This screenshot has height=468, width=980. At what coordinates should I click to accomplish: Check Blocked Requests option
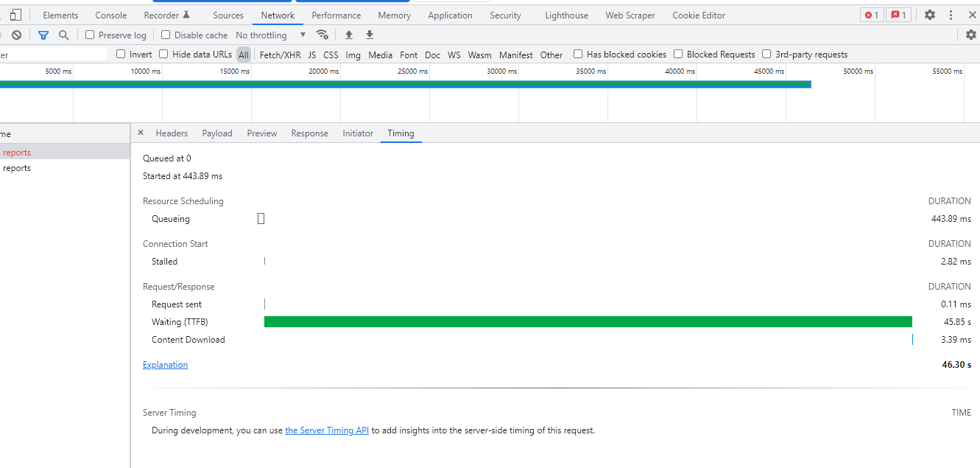click(x=678, y=54)
